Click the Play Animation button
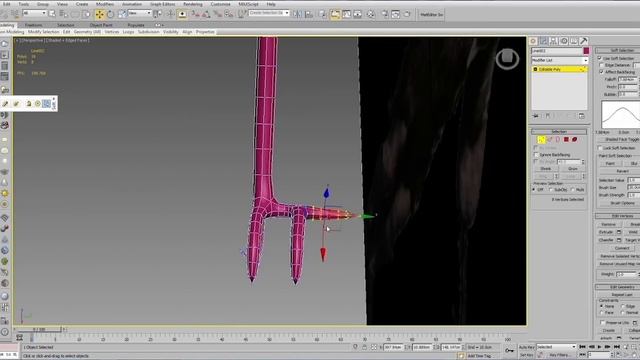Screen dimensions: 640x360 click(x=599, y=347)
